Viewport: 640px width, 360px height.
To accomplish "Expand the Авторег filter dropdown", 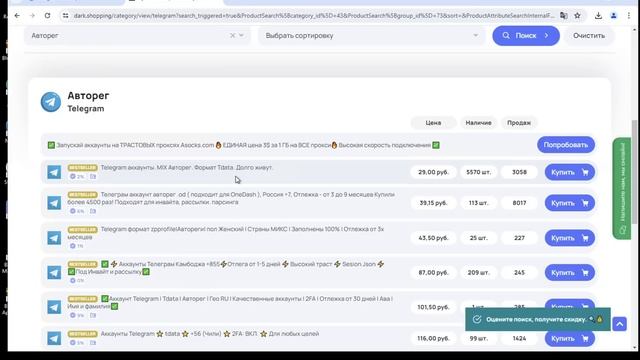I will [x=242, y=36].
